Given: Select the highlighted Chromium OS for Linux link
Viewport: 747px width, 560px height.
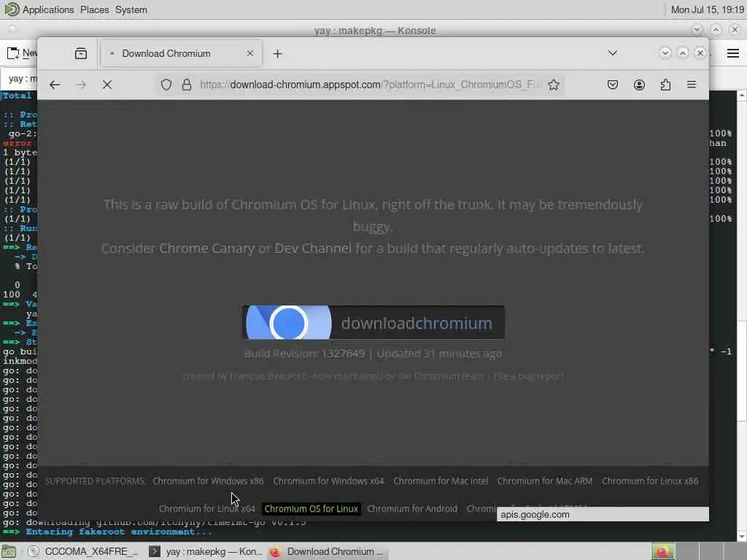Looking at the screenshot, I should tap(311, 508).
